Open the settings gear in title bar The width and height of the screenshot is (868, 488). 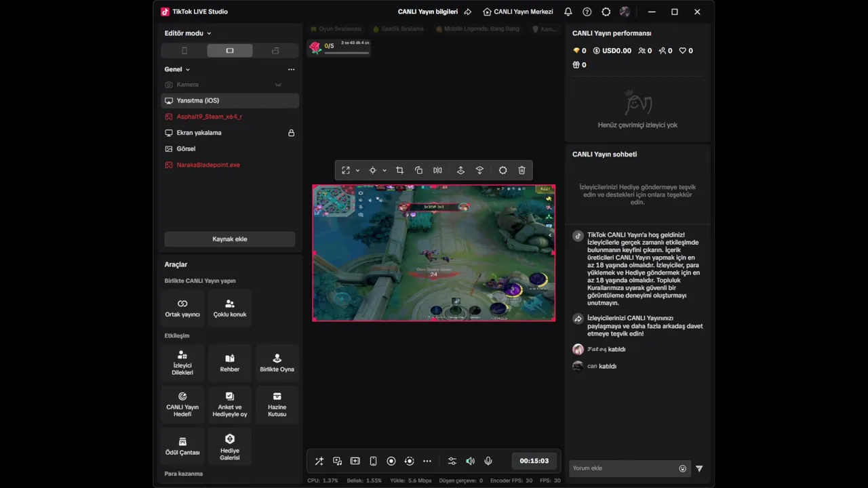tap(606, 12)
